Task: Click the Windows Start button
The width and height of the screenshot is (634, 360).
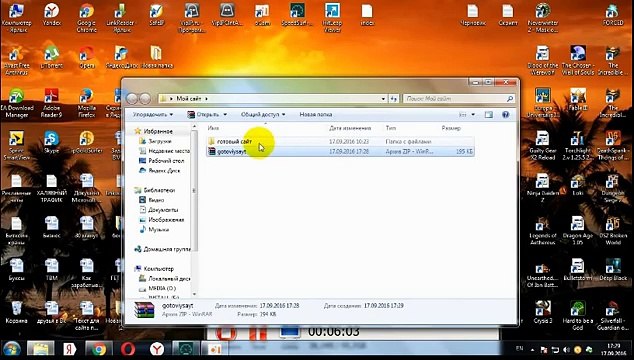Action: pos(12,349)
